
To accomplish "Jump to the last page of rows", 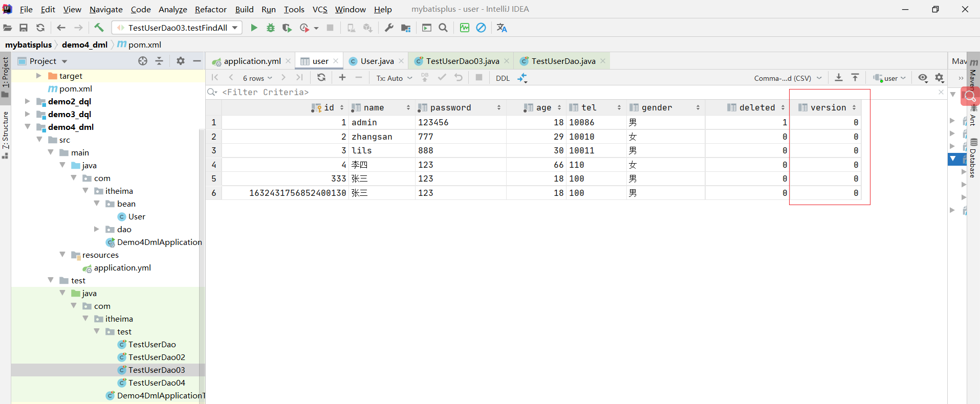I will [x=299, y=77].
